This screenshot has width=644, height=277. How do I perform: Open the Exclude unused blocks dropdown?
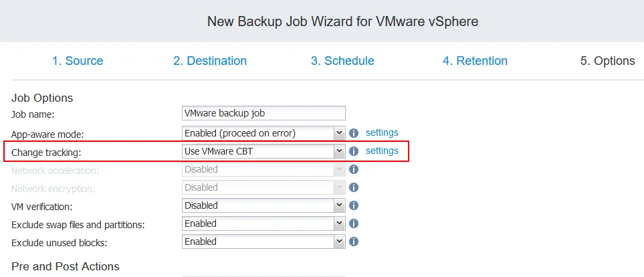tap(263, 242)
